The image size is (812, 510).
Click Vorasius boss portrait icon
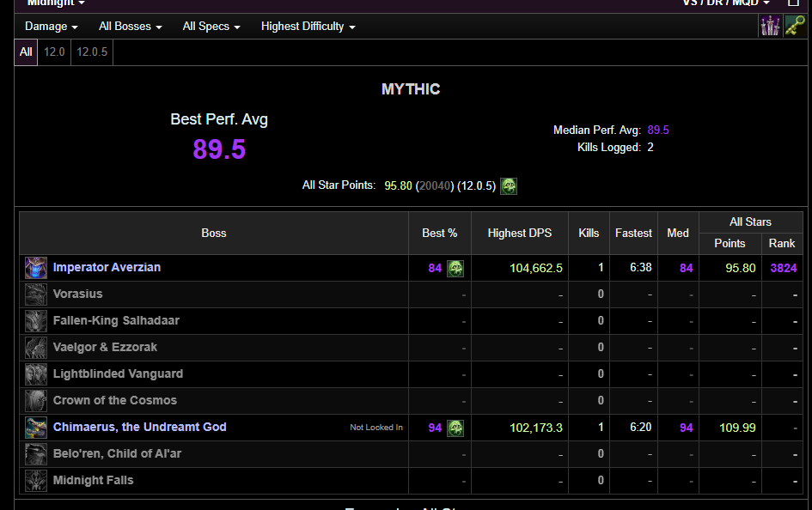pos(36,294)
